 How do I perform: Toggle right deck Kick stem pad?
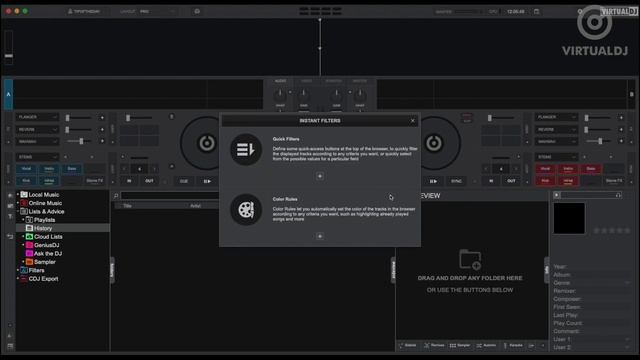(x=545, y=180)
